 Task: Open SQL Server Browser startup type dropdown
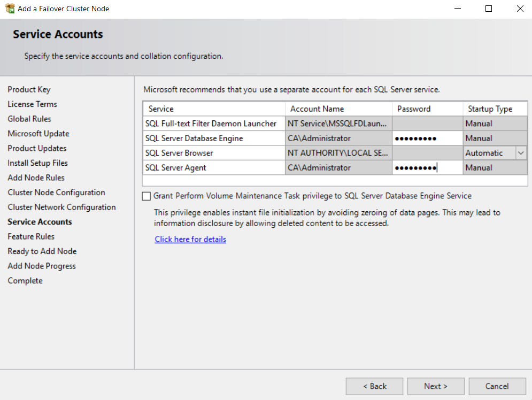click(x=521, y=153)
